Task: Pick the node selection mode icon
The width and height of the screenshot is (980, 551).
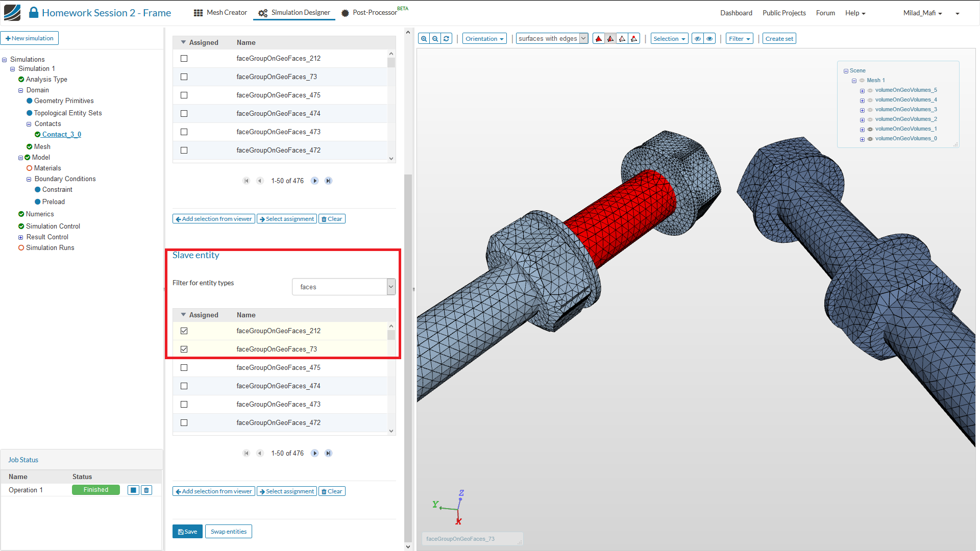Action: click(634, 39)
